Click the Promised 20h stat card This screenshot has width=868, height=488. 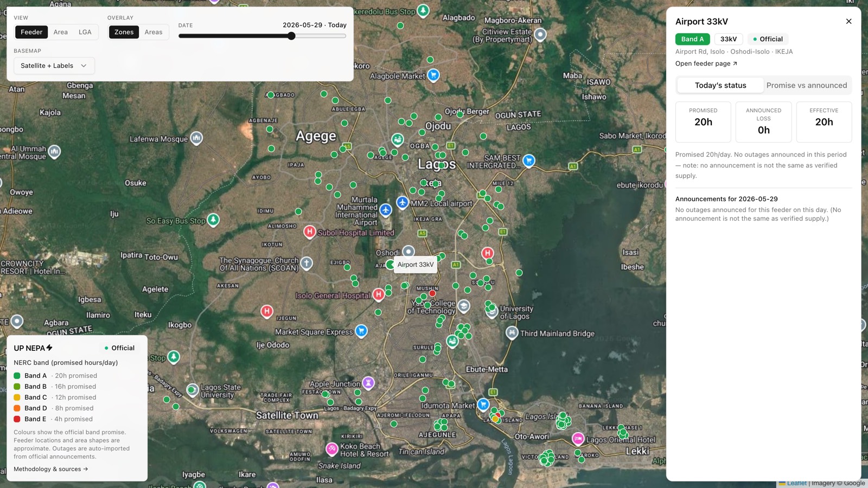click(x=703, y=122)
